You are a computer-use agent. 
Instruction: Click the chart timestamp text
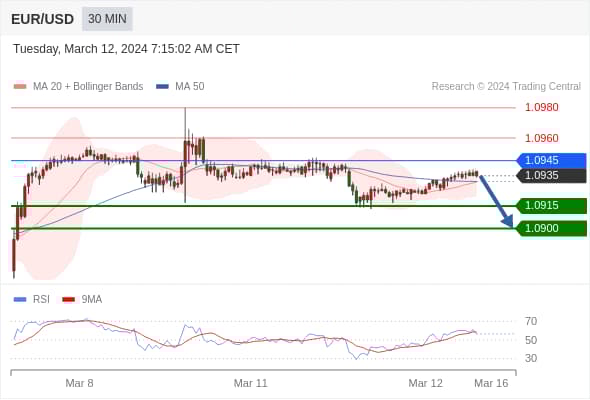[126, 49]
